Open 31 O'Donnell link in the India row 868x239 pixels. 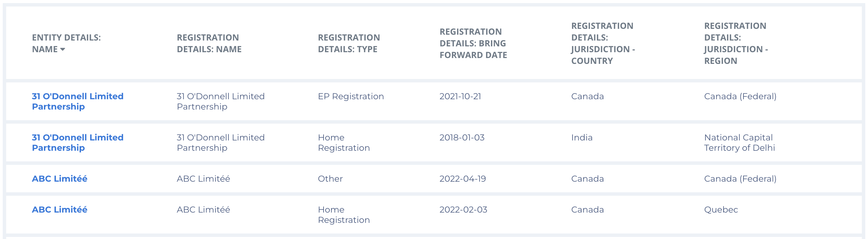click(x=78, y=143)
